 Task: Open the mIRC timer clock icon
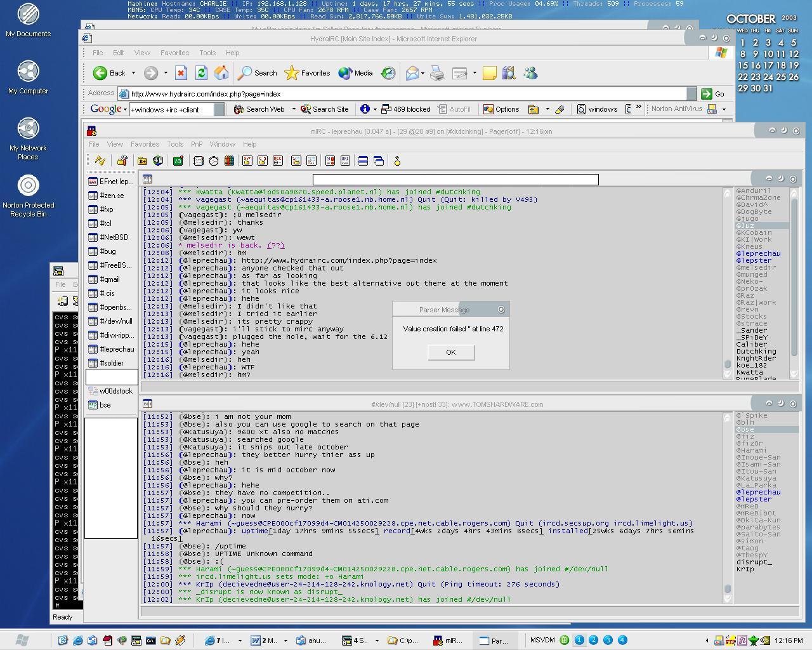(x=214, y=161)
